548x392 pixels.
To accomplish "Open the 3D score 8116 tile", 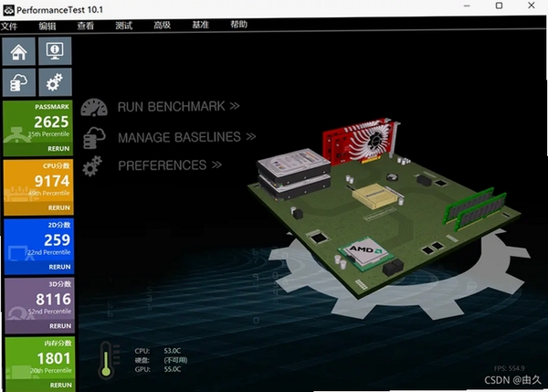I will [x=39, y=305].
